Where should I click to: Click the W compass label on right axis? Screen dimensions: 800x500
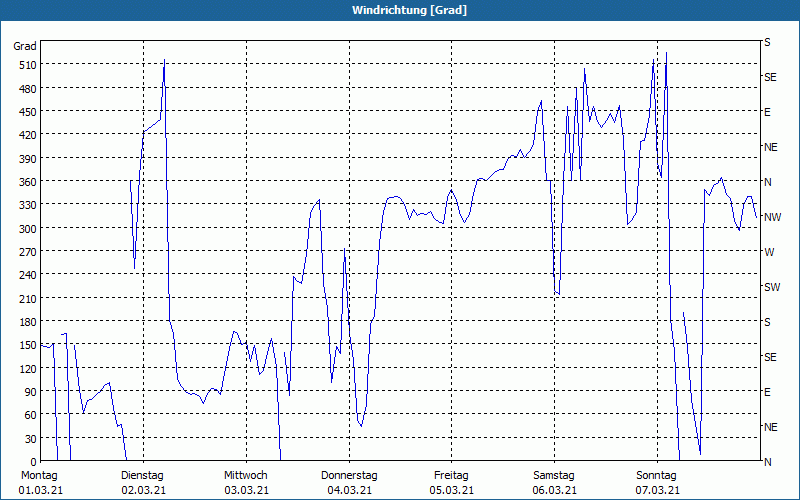pyautogui.click(x=769, y=252)
